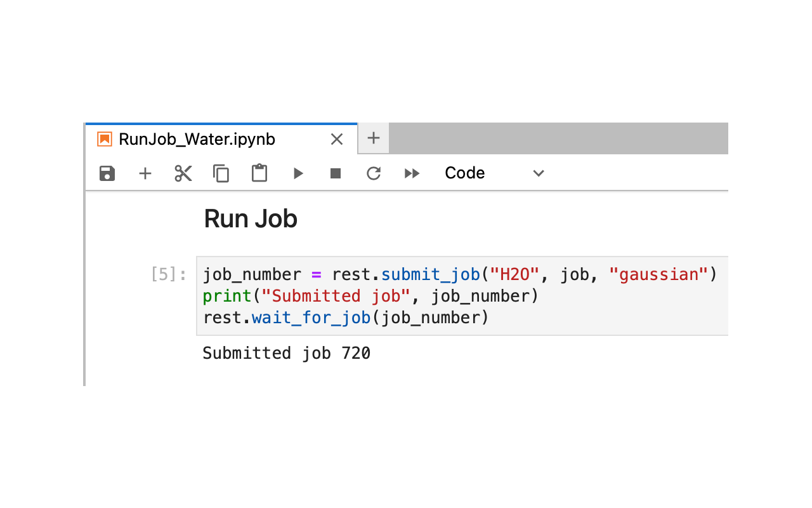Screen dimensions: 812x508
Task: Insert a new cell below
Action: [x=145, y=173]
